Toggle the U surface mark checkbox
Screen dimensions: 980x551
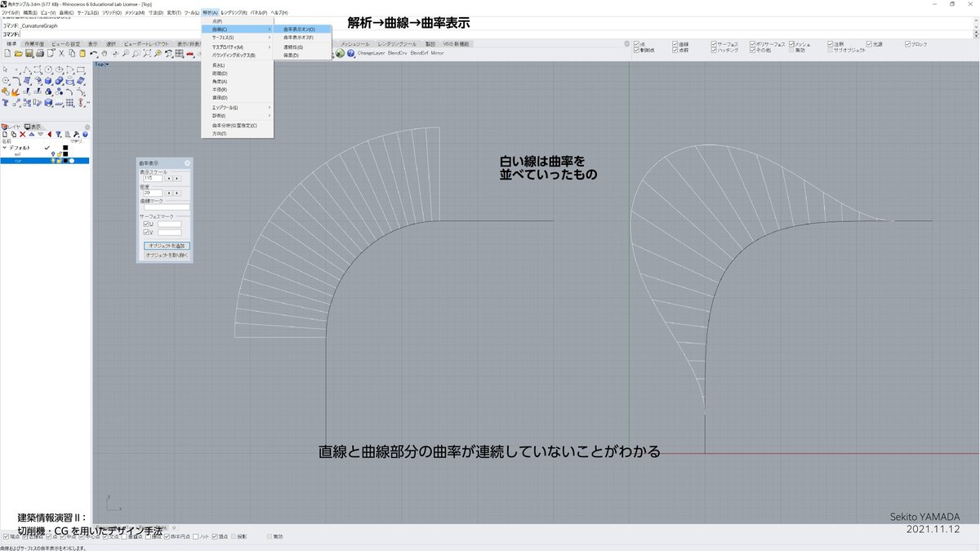click(x=146, y=224)
